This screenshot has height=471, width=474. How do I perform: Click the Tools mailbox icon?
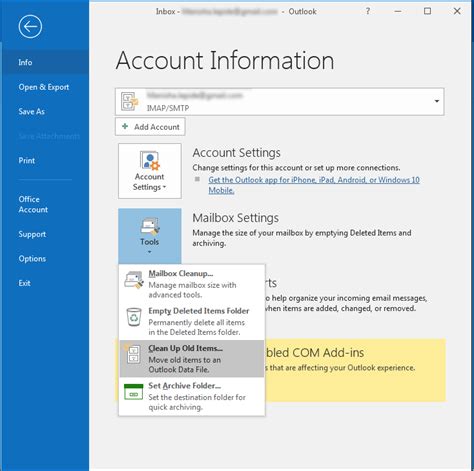(150, 226)
